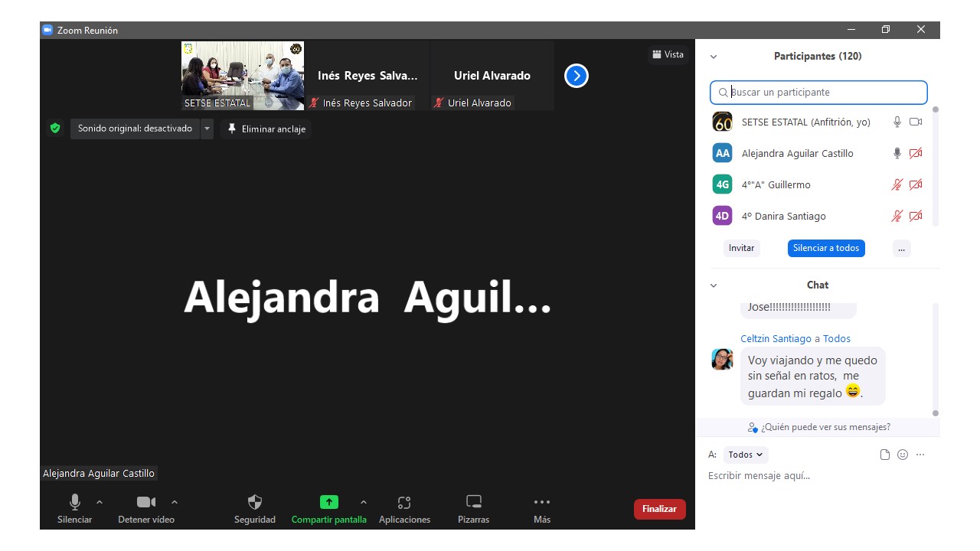980x551 pixels.
Task: Open chat more options three dots
Action: tap(920, 455)
